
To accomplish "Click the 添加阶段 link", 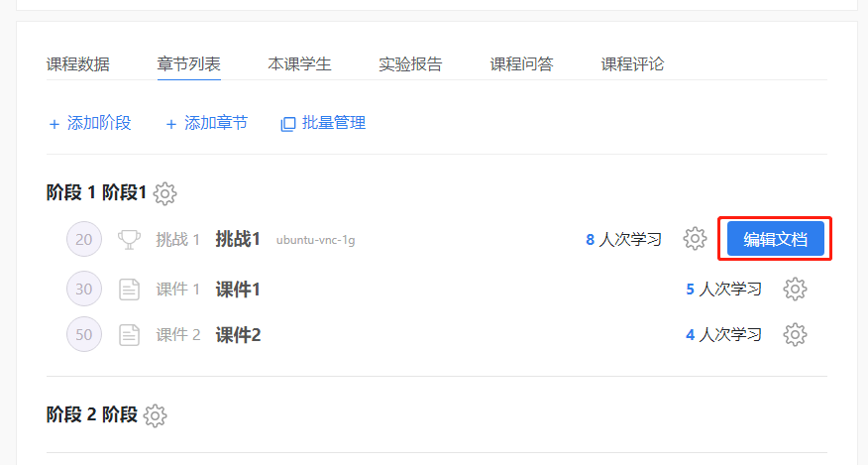I will 90,123.
